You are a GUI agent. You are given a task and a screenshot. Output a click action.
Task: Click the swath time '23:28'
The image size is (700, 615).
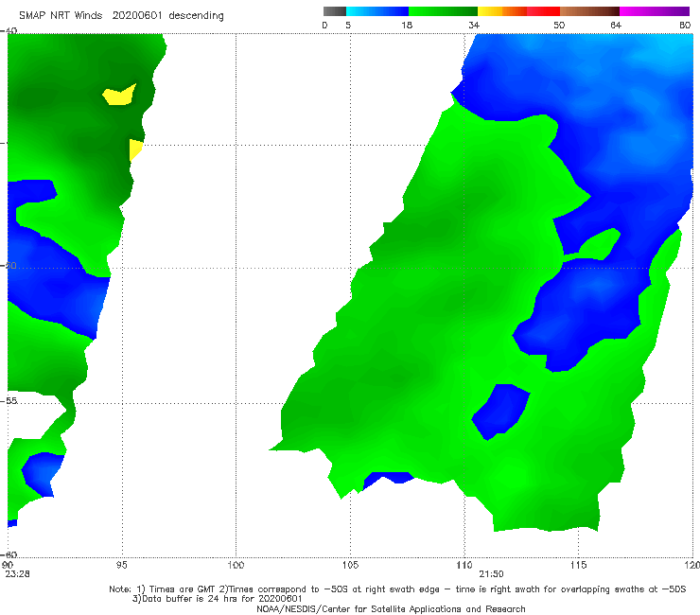pyautogui.click(x=17, y=574)
